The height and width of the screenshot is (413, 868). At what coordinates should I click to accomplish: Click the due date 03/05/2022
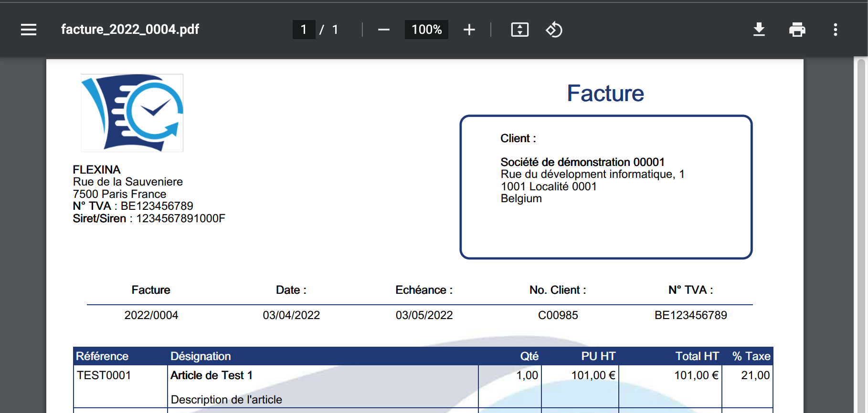coord(424,315)
